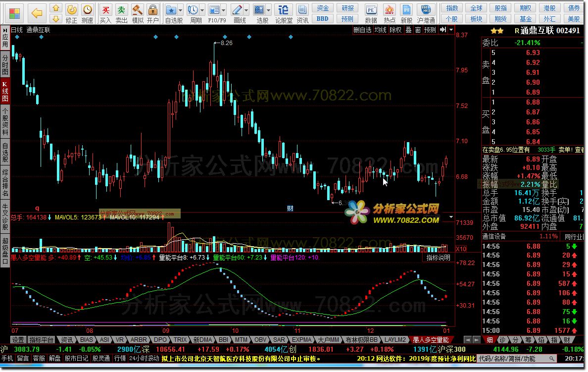Go back with the yellow left arrow
The height and width of the screenshot is (372, 588).
pos(37,13)
